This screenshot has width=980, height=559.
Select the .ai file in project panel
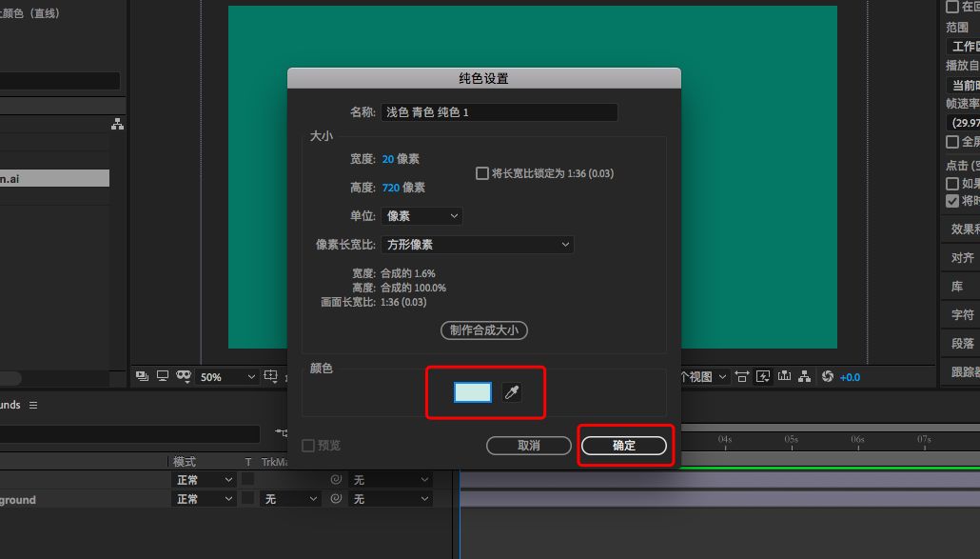tap(54, 178)
